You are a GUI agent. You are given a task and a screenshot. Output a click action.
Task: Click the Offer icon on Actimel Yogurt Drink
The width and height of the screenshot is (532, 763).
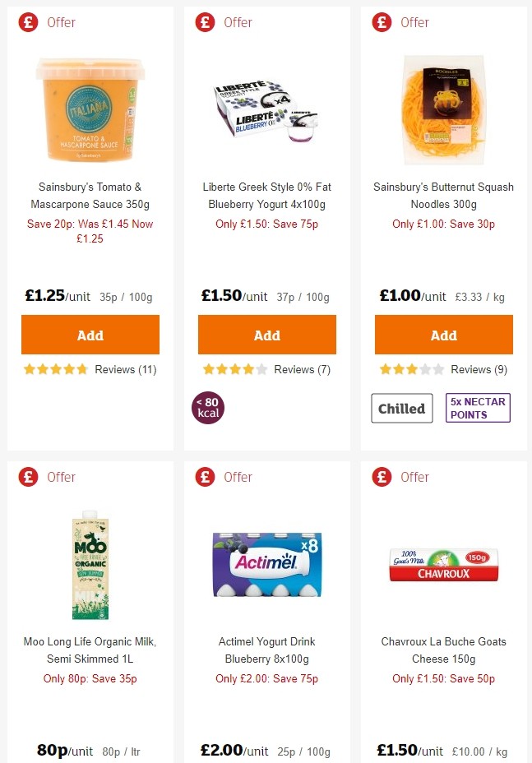[205, 477]
